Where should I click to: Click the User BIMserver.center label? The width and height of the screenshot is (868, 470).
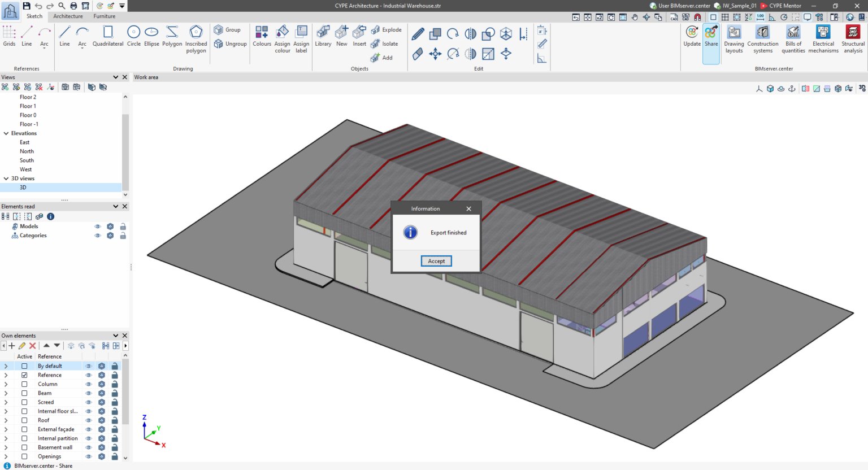[x=680, y=6]
